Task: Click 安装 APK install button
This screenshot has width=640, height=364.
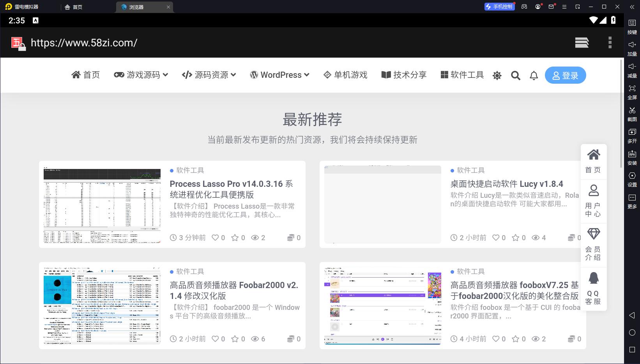Action: coord(632,157)
